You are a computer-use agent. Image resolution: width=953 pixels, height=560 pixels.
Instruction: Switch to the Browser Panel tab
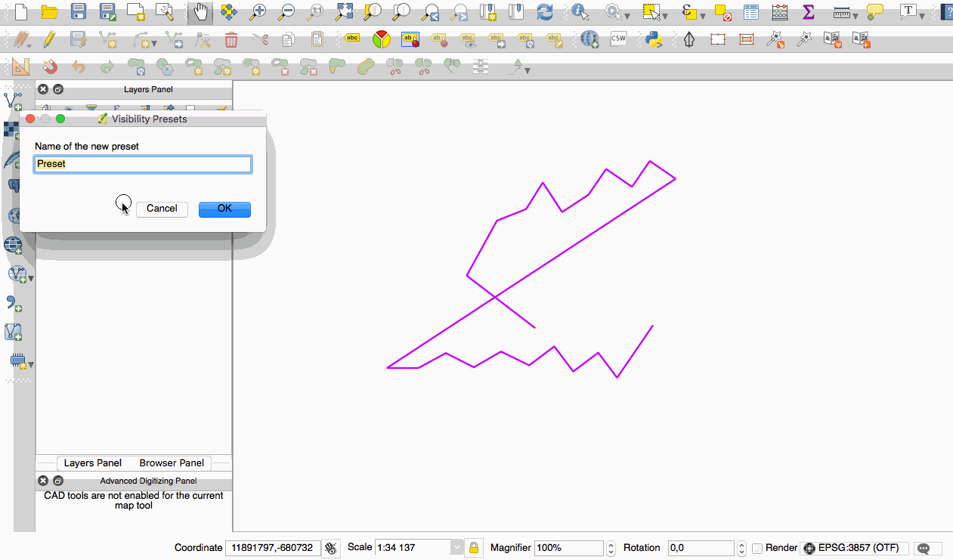(x=172, y=463)
